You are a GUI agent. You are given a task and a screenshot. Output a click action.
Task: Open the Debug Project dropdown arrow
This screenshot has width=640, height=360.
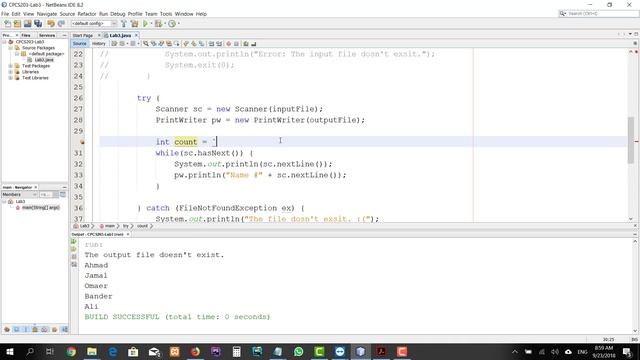tap(165, 24)
